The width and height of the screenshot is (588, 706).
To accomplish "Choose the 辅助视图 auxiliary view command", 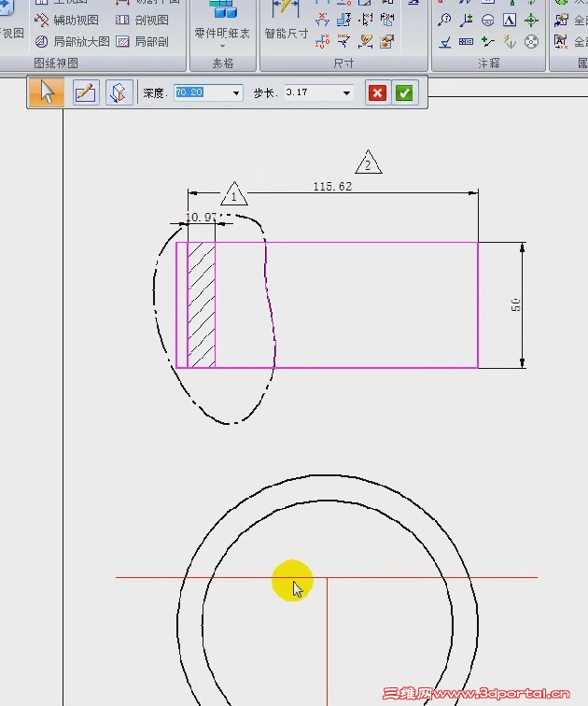I will point(66,21).
